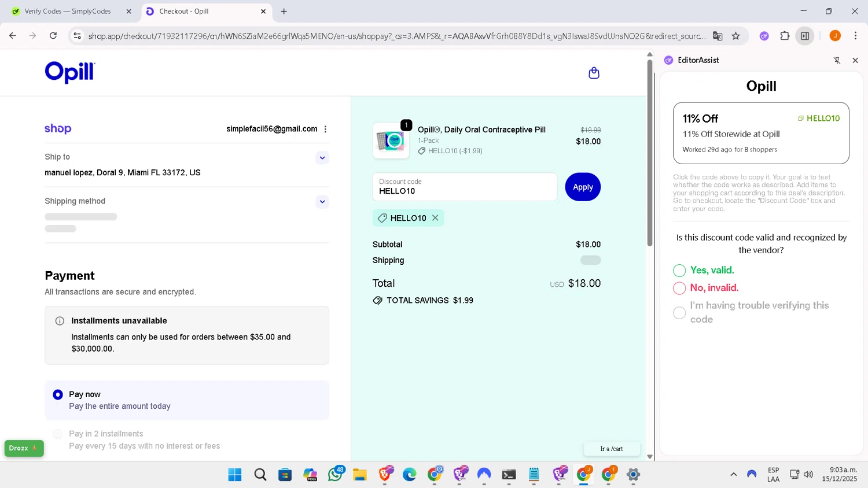Select I'm having trouble verifying this code
The width and height of the screenshot is (868, 488).
(x=679, y=313)
